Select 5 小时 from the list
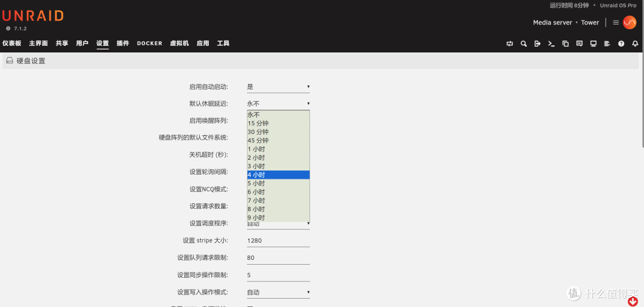644x307 pixels. pos(278,184)
